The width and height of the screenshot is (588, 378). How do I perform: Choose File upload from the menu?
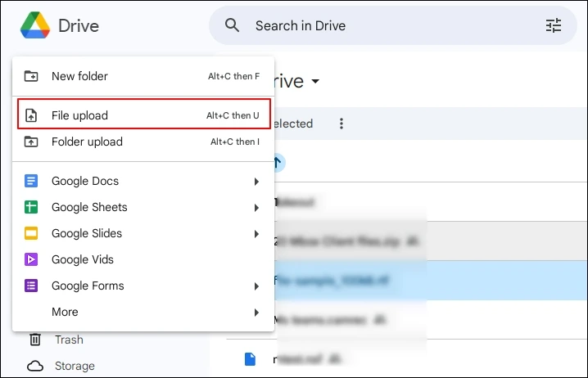click(143, 115)
